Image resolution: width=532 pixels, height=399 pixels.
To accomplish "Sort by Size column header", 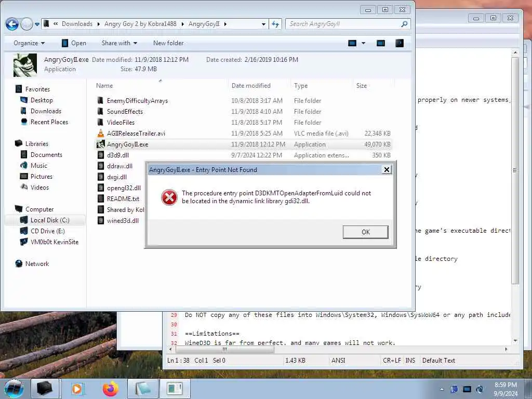I will 362,86.
